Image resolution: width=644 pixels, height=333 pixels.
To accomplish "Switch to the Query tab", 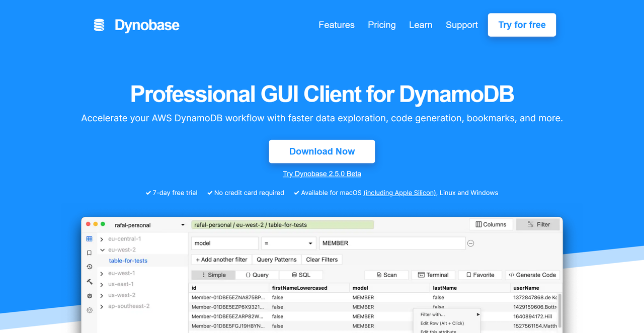I will [257, 275].
